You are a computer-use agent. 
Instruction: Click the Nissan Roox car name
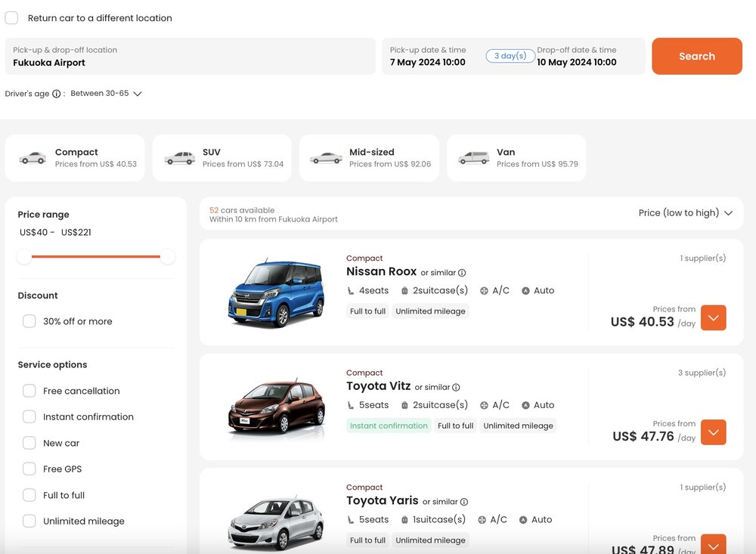click(x=381, y=271)
